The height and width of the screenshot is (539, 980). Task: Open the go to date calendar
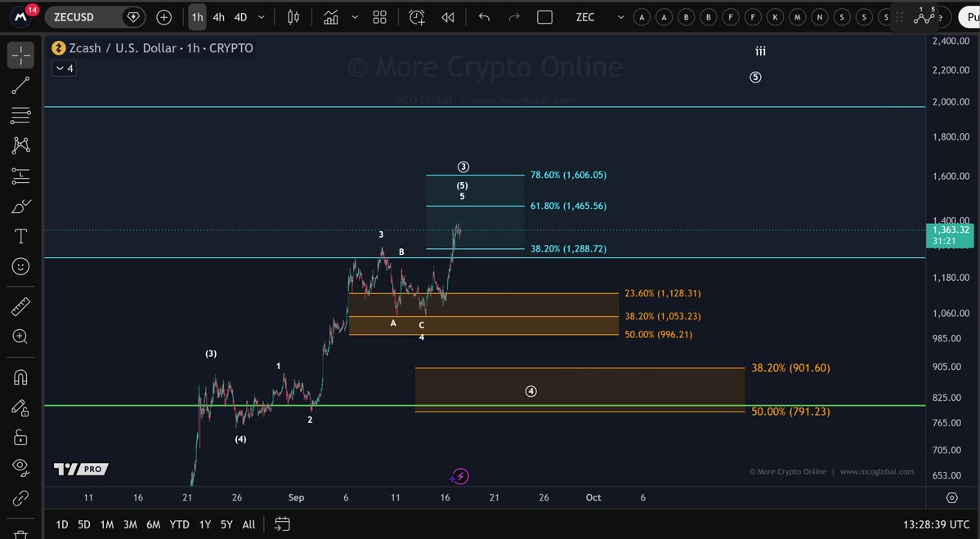[x=282, y=524]
